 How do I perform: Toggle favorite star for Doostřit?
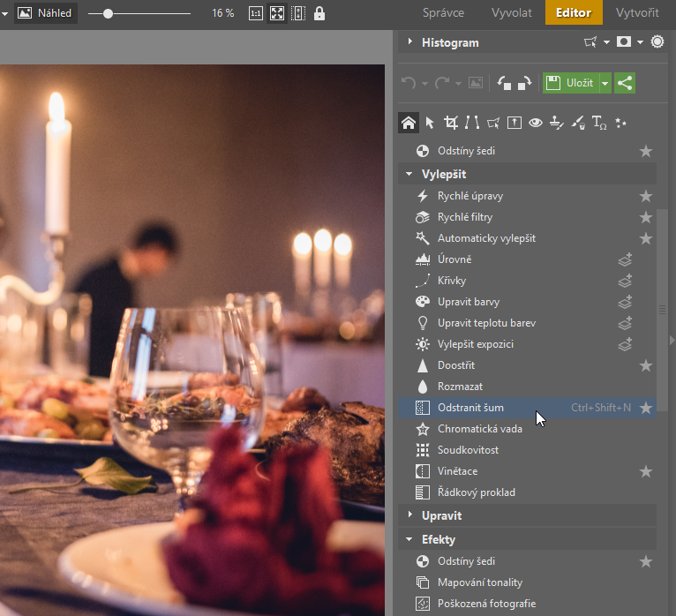[646, 365]
